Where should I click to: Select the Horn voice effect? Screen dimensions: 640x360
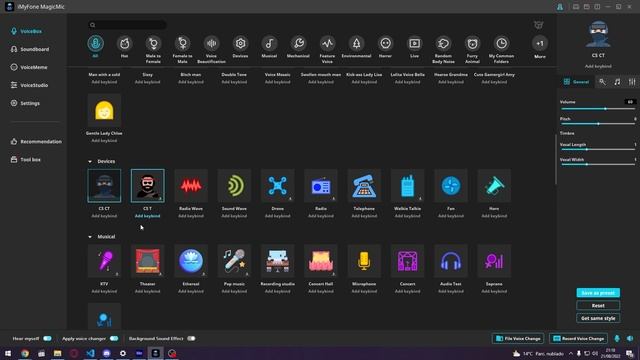[x=494, y=186]
